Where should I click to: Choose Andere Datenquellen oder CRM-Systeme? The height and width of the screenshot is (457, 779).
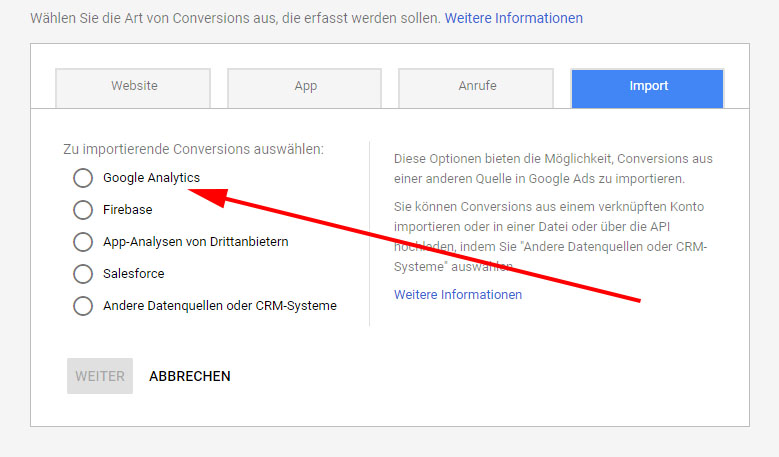click(x=83, y=306)
